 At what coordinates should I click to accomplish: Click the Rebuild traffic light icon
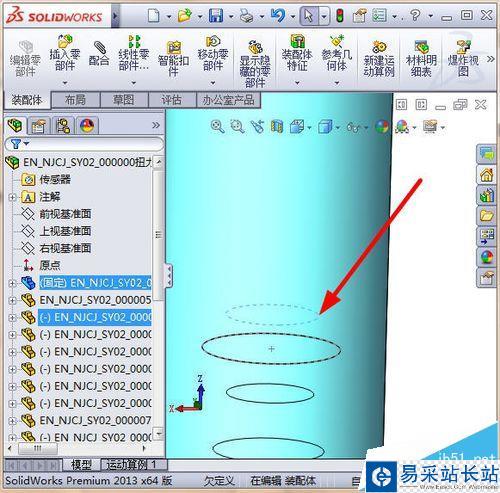339,16
